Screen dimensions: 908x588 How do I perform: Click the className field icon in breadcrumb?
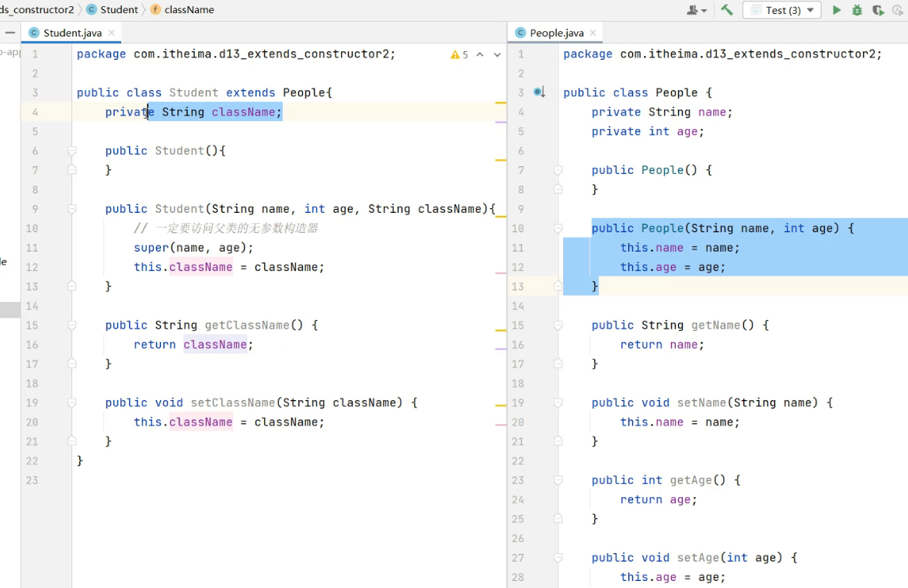point(155,10)
